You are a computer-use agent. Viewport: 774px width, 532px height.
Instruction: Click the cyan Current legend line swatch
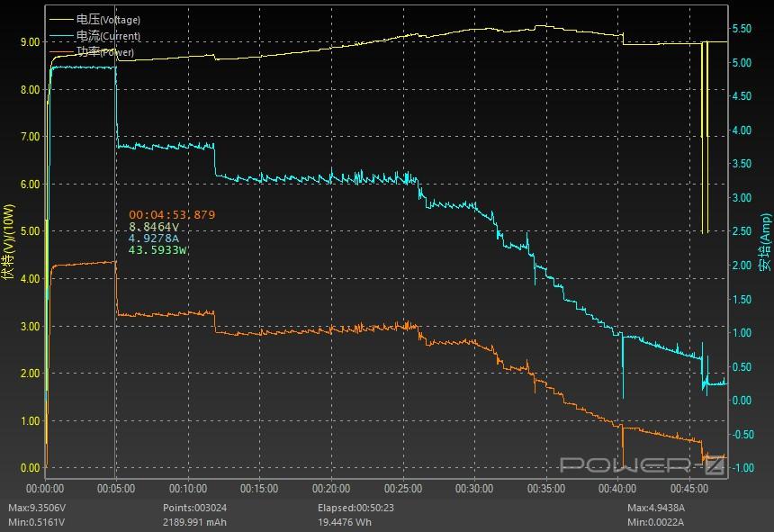[61, 35]
